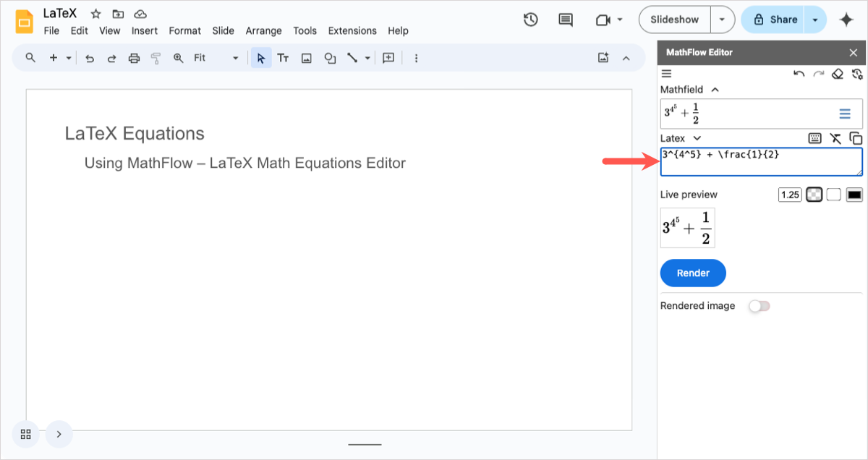Select the transparent checkered background swatch
Screen dimensions: 868x460
pos(814,195)
